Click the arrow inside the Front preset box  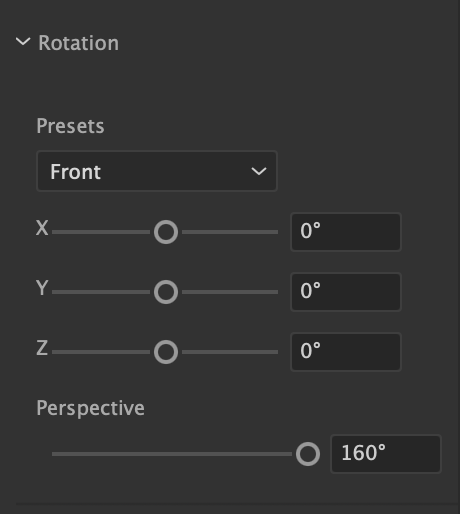click(259, 171)
